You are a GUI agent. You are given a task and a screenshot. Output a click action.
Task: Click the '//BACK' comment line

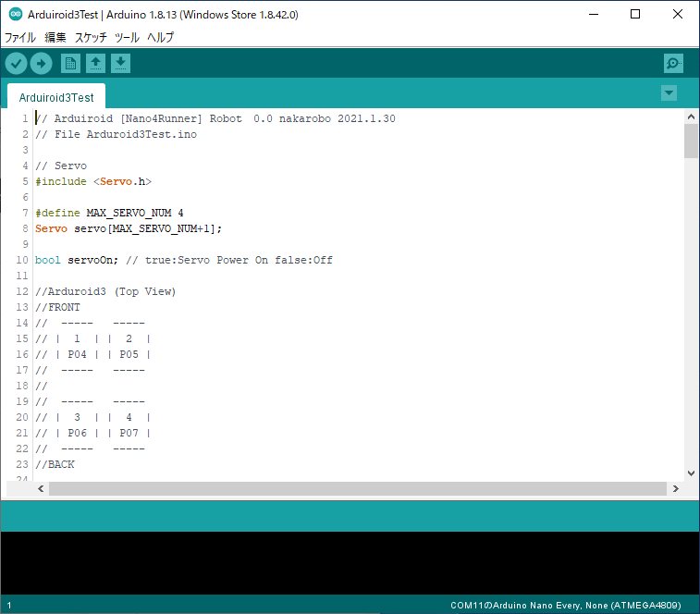pyautogui.click(x=55, y=464)
